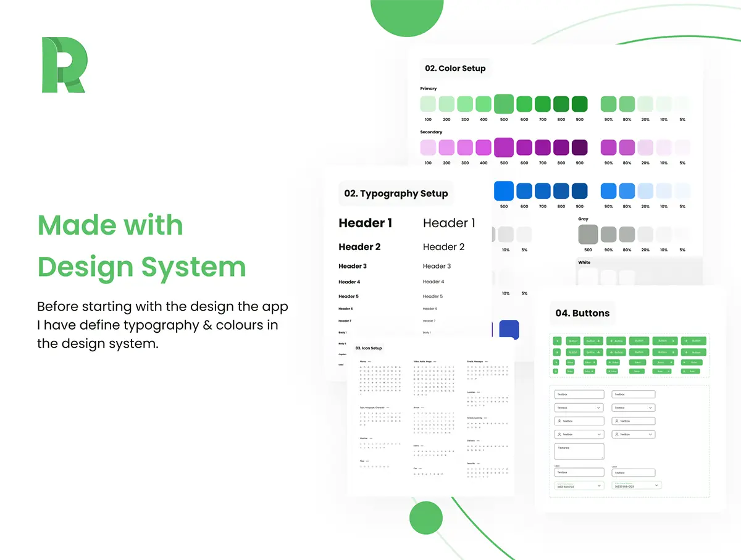Pick the Primary 500 green swatch
Viewport: 741px width, 560px height.
point(504,104)
